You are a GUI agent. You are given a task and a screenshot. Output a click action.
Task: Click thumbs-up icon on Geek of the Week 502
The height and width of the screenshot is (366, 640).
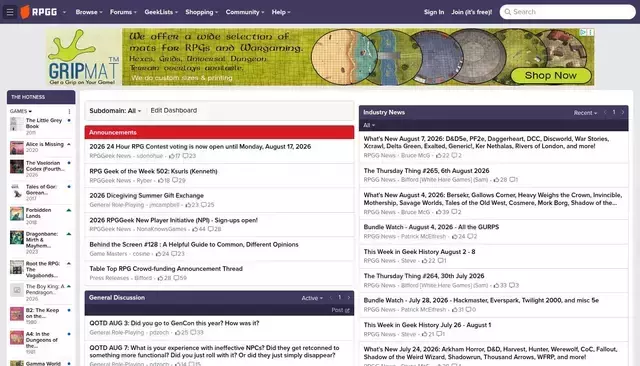(x=161, y=180)
